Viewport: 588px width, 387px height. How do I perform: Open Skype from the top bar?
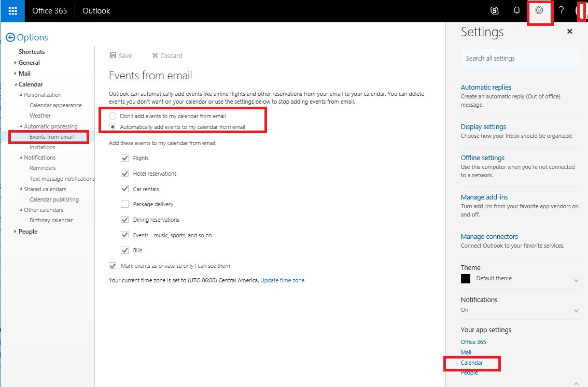point(495,11)
